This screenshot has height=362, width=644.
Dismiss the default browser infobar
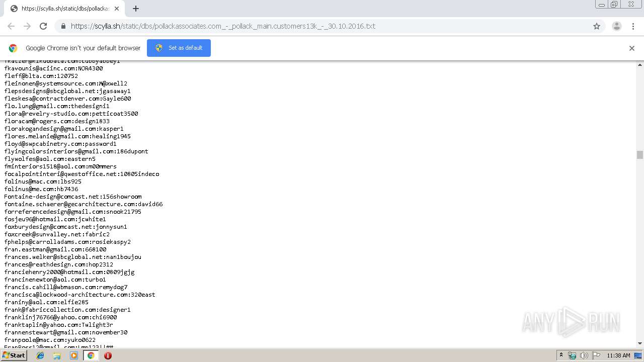(x=632, y=48)
